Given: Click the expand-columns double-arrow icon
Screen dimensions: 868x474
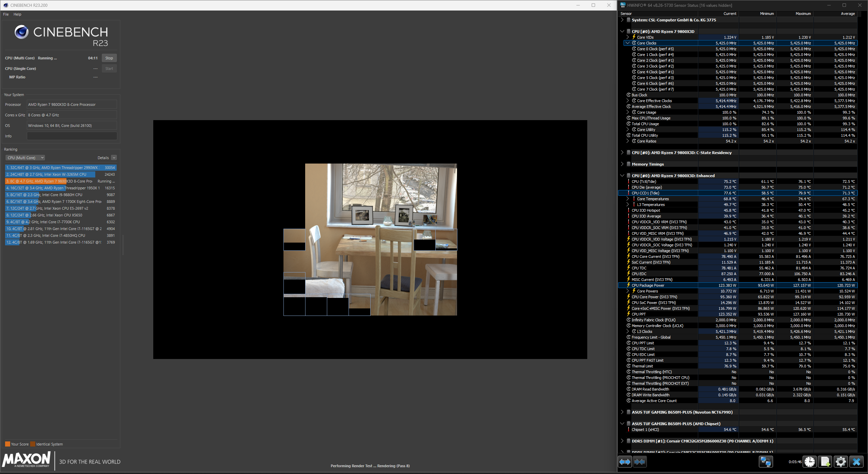Looking at the screenshot, I should click(625, 462).
